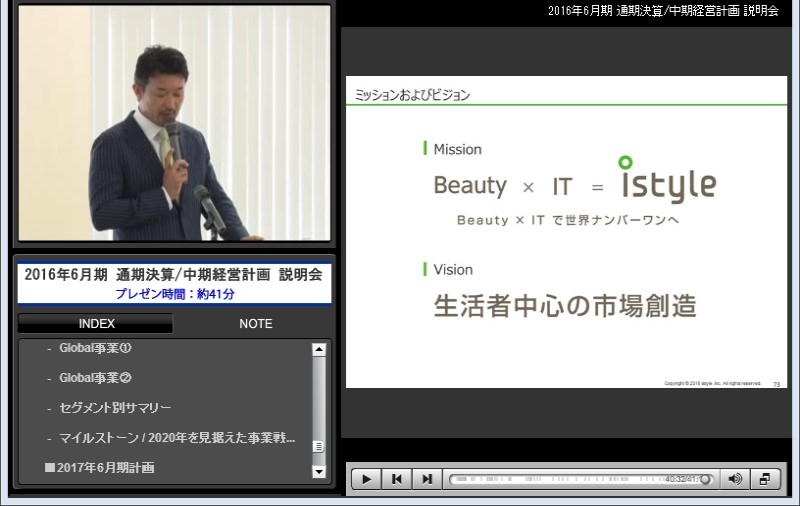Select the Global事業① index entry
The height and width of the screenshot is (506, 800).
(x=95, y=348)
